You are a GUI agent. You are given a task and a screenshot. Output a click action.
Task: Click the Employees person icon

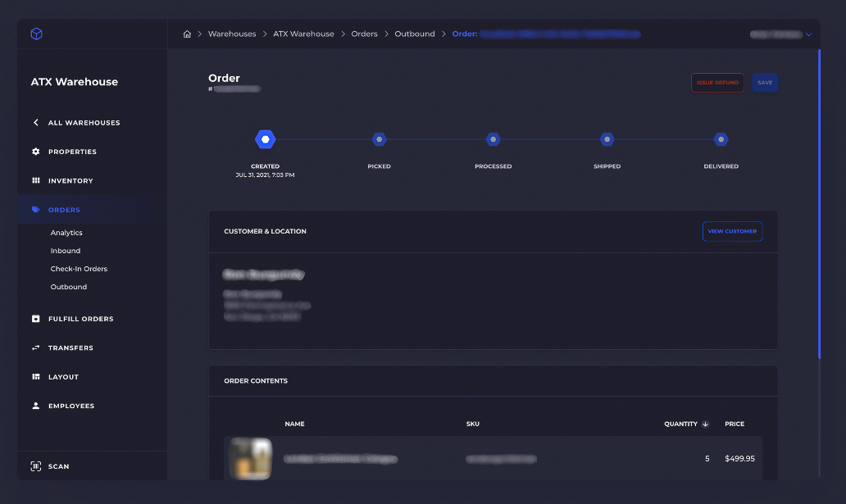pos(35,406)
